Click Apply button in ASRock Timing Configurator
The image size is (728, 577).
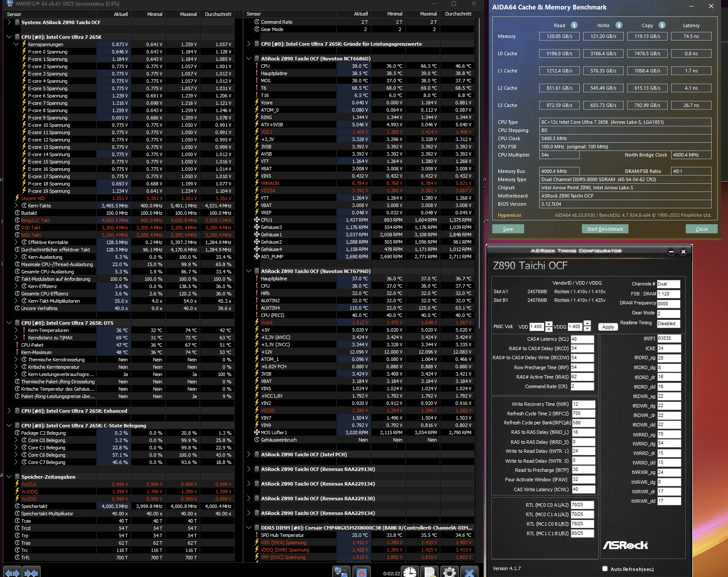coord(608,327)
